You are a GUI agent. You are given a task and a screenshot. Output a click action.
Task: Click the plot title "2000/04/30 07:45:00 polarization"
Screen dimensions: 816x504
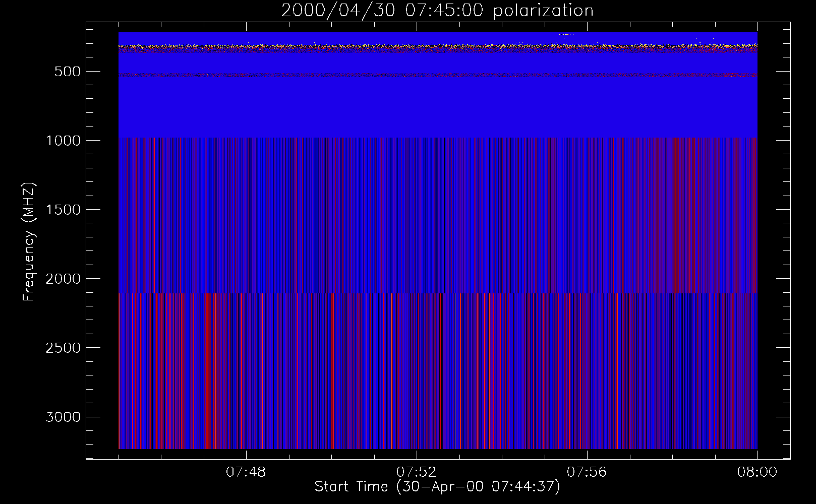tap(437, 11)
